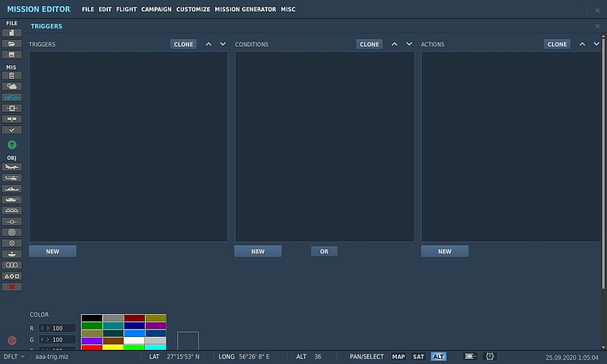Click the G color value field
607x364 pixels.
pyautogui.click(x=57, y=340)
